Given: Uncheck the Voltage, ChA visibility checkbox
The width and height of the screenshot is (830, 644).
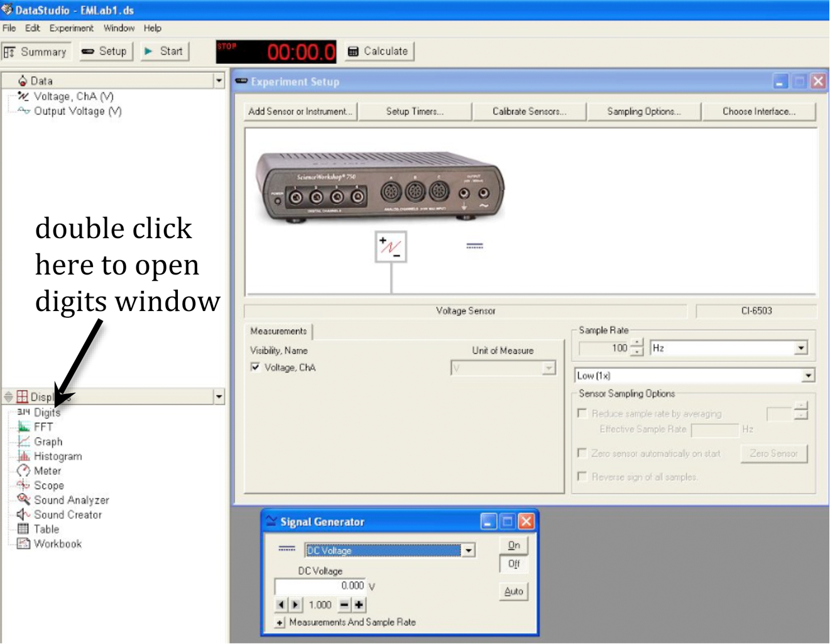Looking at the screenshot, I should (255, 368).
